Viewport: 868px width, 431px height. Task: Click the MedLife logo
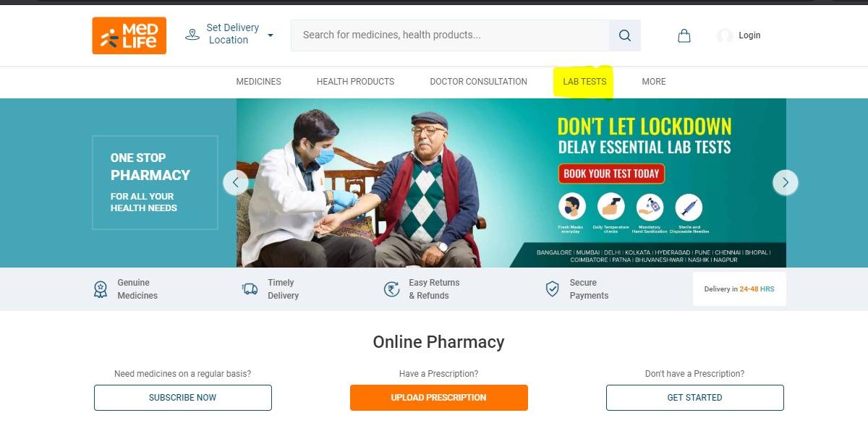coord(129,35)
